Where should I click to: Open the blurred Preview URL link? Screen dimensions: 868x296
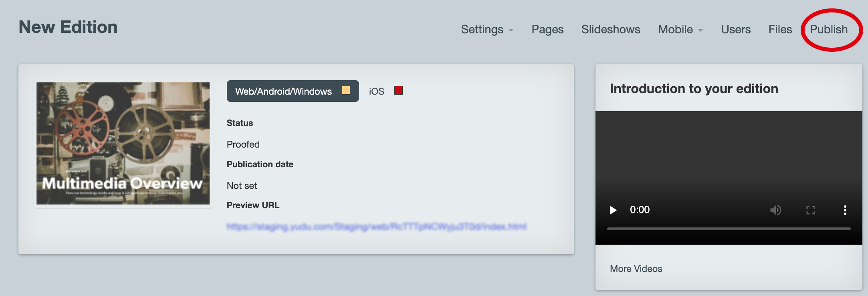(376, 227)
